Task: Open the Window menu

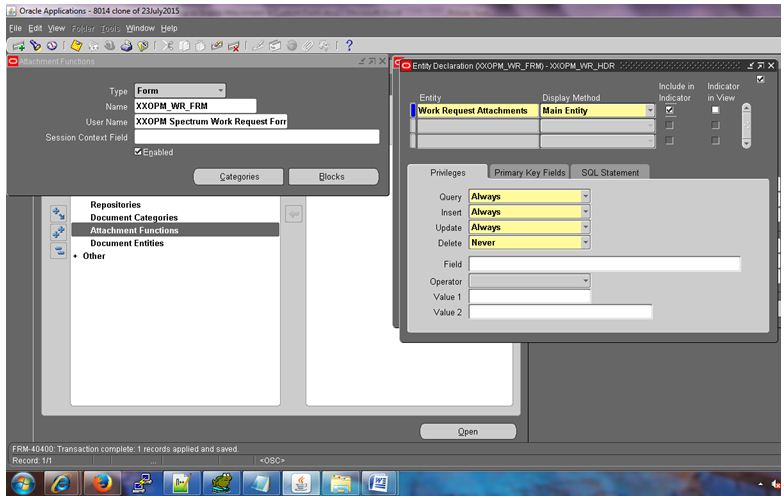Action: click(x=140, y=28)
